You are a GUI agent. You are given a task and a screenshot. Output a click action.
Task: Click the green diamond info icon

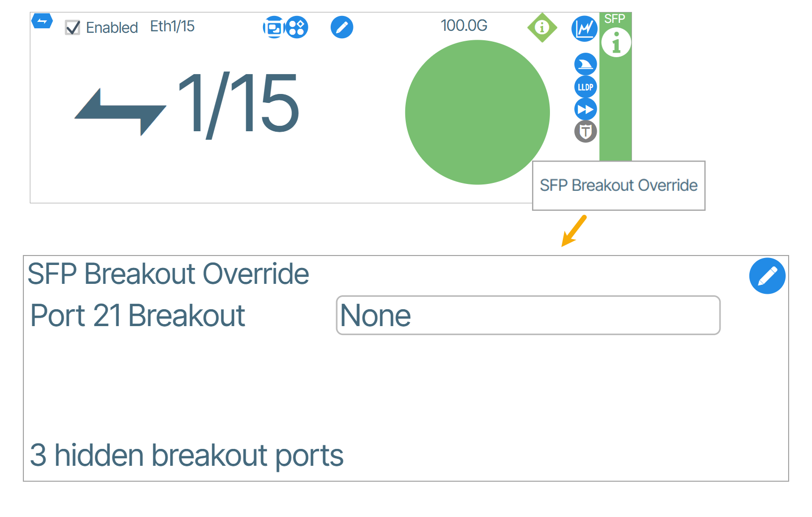pos(542,27)
